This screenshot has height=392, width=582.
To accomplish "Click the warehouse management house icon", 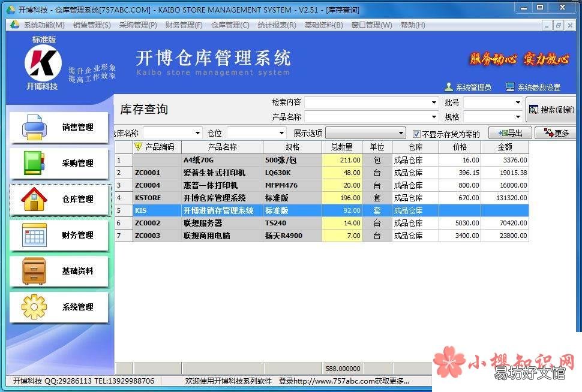I will (x=34, y=199).
